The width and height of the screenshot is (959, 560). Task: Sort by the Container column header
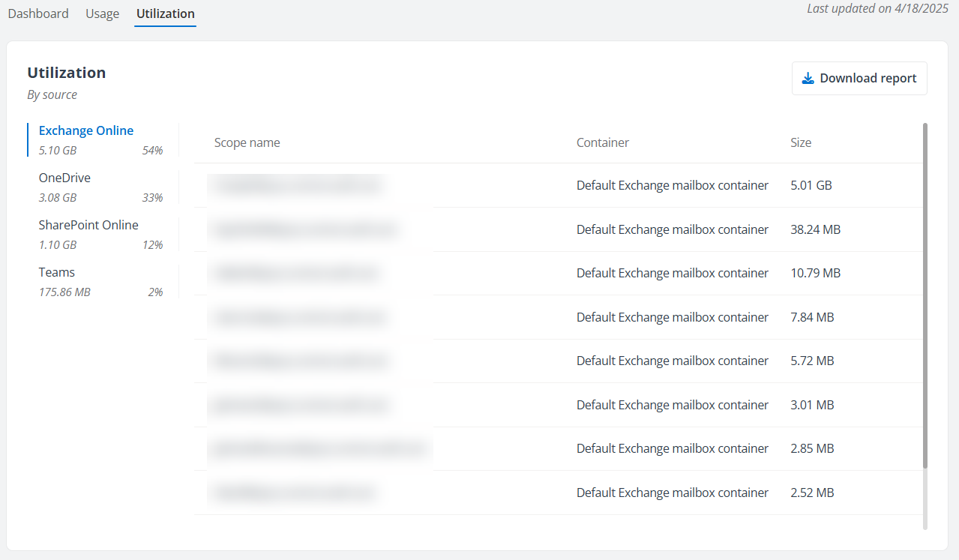tap(602, 142)
